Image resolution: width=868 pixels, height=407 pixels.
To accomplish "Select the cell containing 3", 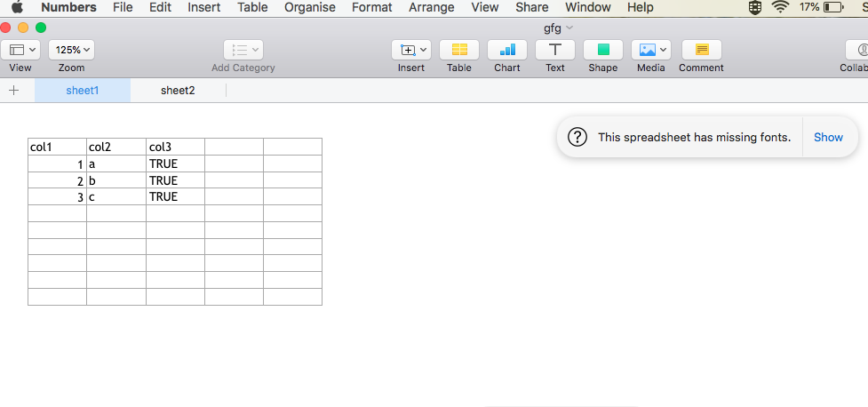I will point(58,196).
